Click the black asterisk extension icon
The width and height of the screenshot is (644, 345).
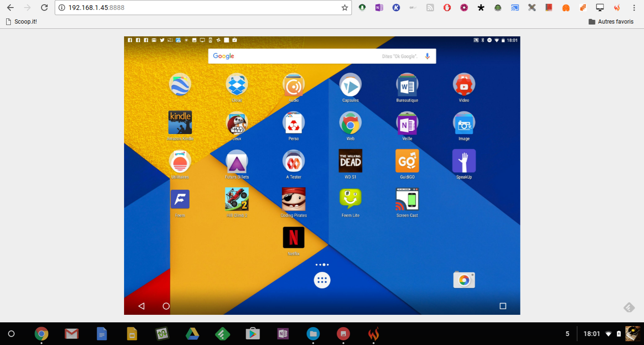[481, 8]
